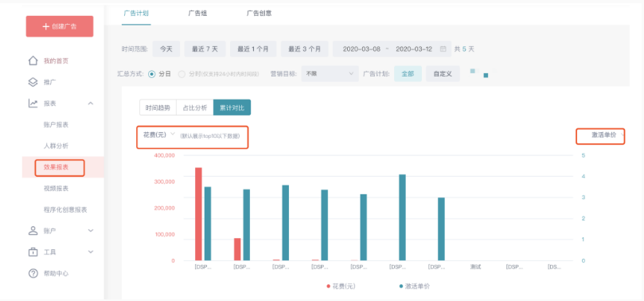Click the 自定义 ad plan button
Image resolution: width=644 pixels, height=301 pixels.
(x=443, y=74)
